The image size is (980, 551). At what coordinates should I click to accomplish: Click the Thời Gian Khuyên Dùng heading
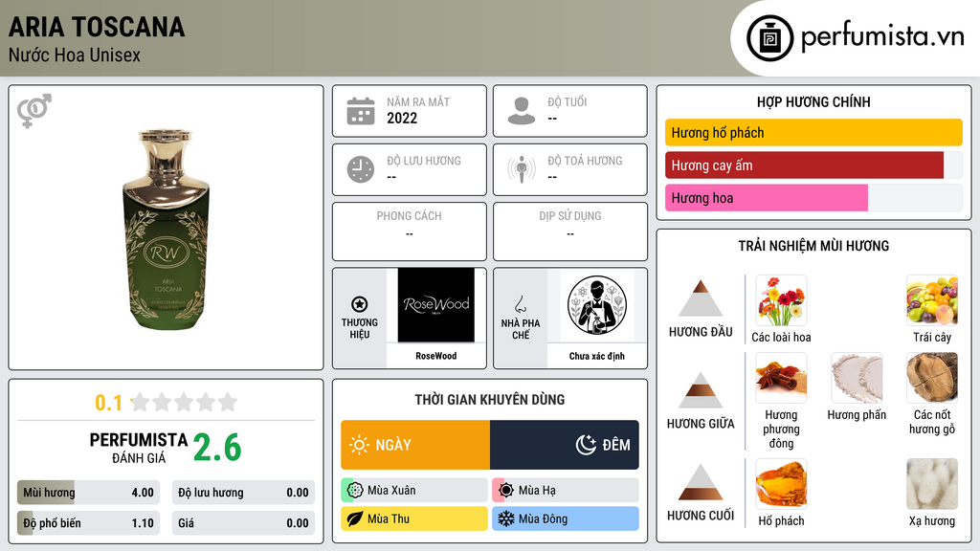pos(490,399)
